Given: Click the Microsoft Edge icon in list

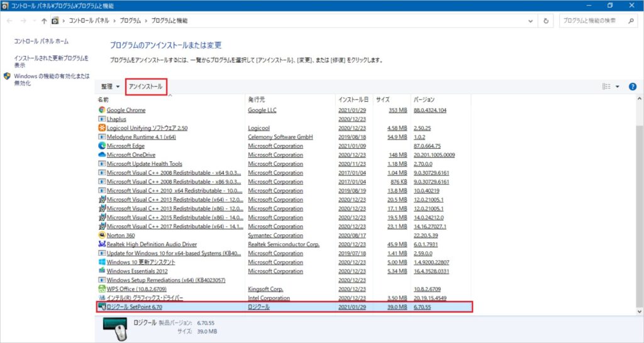Looking at the screenshot, I should [x=102, y=146].
